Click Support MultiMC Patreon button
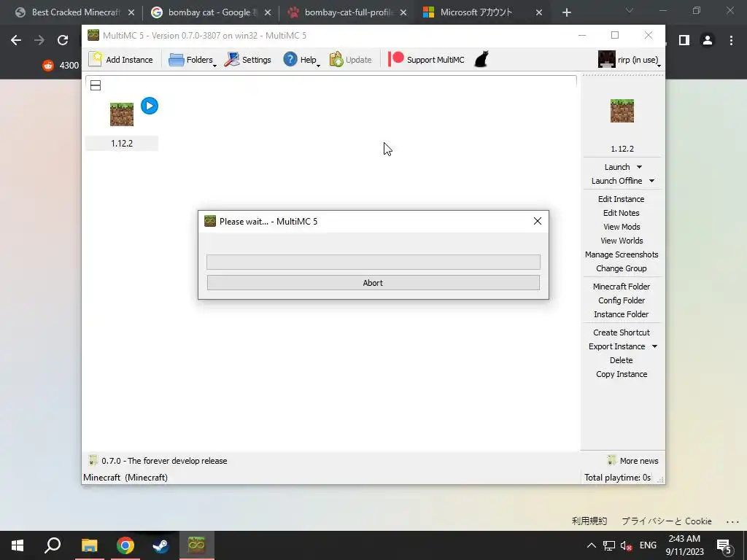The height and width of the screenshot is (560, 747). point(426,60)
